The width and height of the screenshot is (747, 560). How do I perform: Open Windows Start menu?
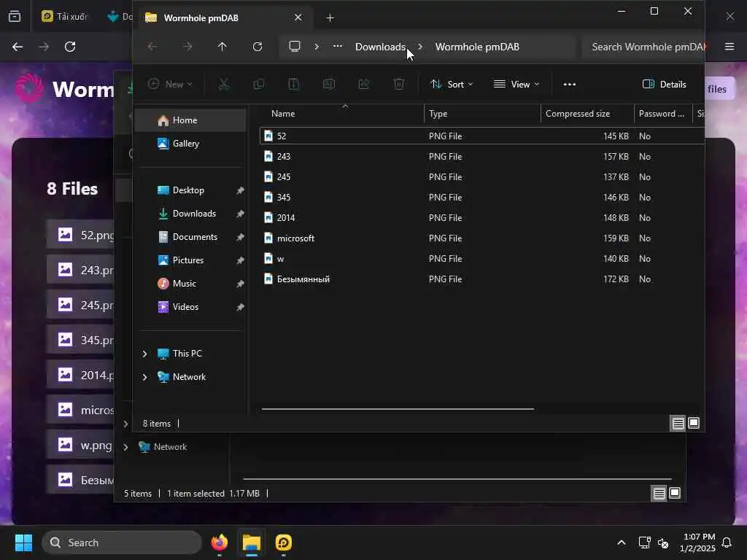point(24,542)
